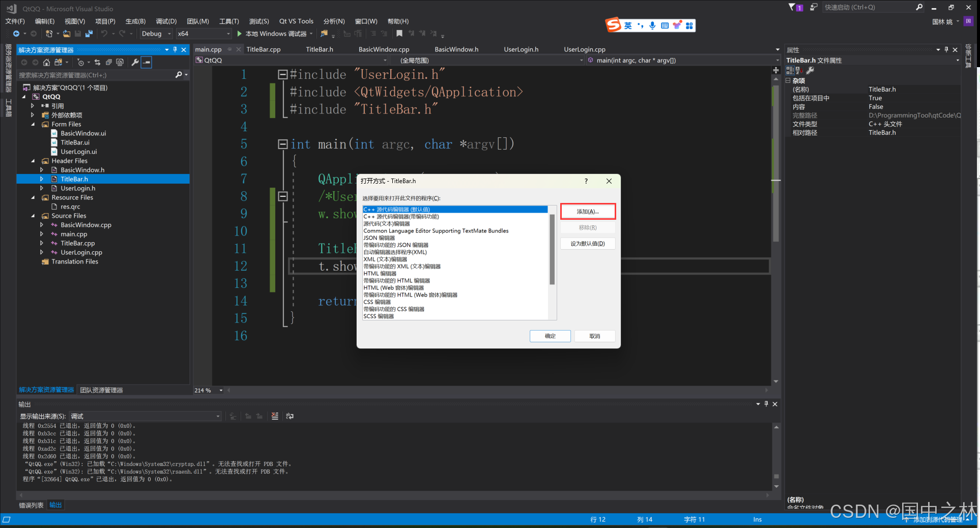Open Property Pages wrench in Properties panel
The image size is (980, 528).
point(810,71)
